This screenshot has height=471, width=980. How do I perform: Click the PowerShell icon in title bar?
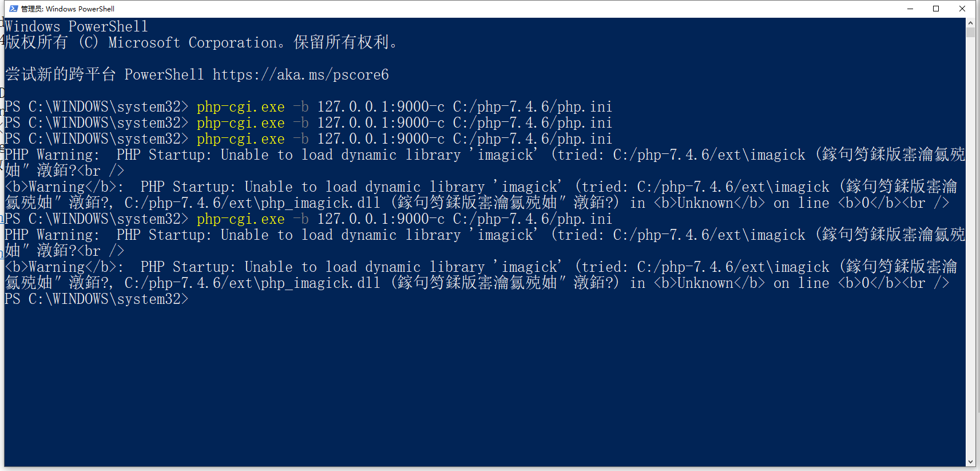[14, 9]
